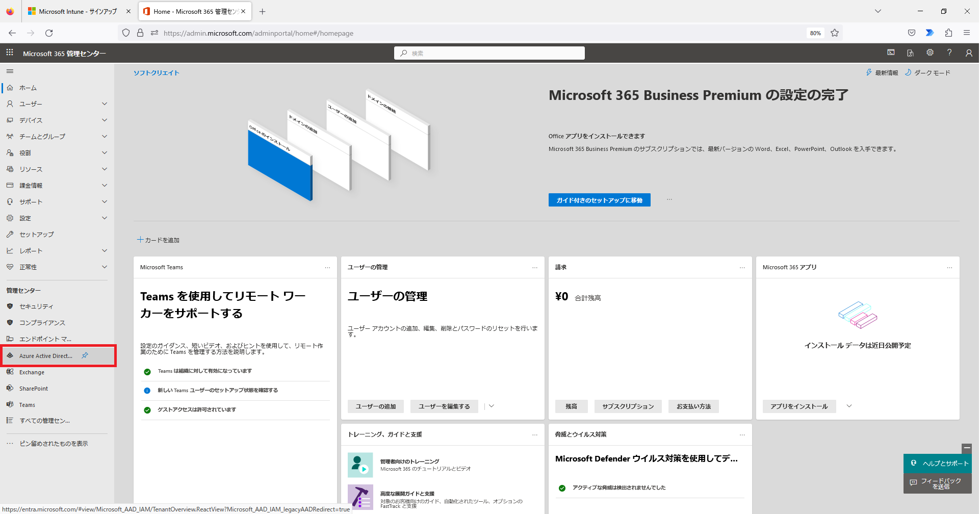Click the admin center search box
This screenshot has height=514, width=980.
489,53
